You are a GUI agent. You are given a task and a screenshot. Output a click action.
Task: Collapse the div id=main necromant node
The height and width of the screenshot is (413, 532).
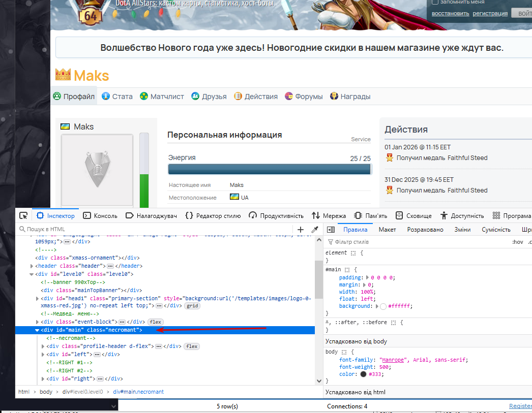click(x=37, y=330)
